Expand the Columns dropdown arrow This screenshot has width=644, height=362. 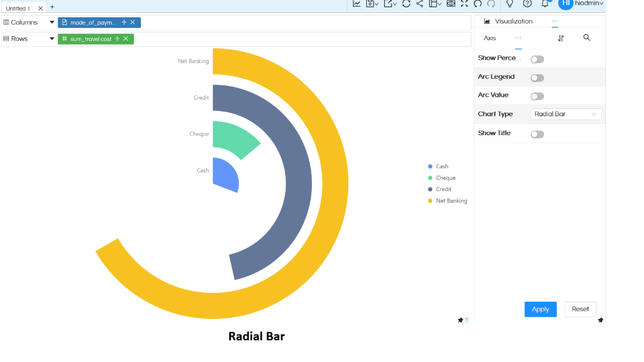[x=52, y=22]
